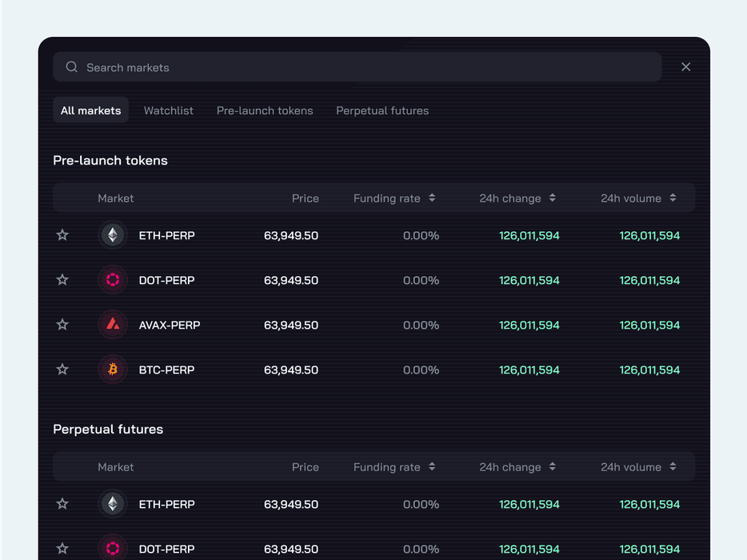Click the Polkadot icon in Perpetual futures
747x560 pixels.
112,548
